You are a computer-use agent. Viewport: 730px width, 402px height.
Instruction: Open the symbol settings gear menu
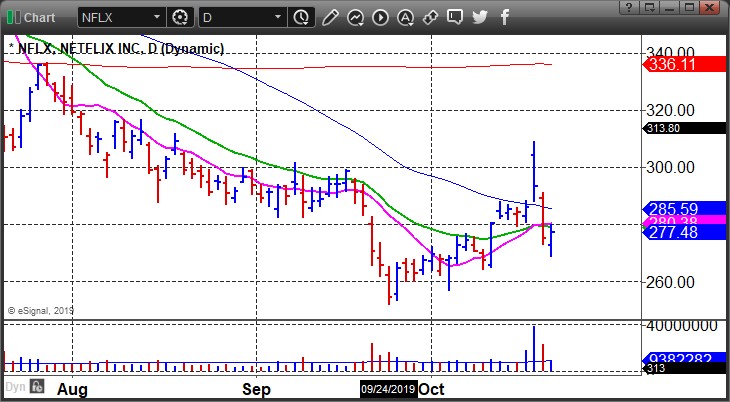coord(179,18)
